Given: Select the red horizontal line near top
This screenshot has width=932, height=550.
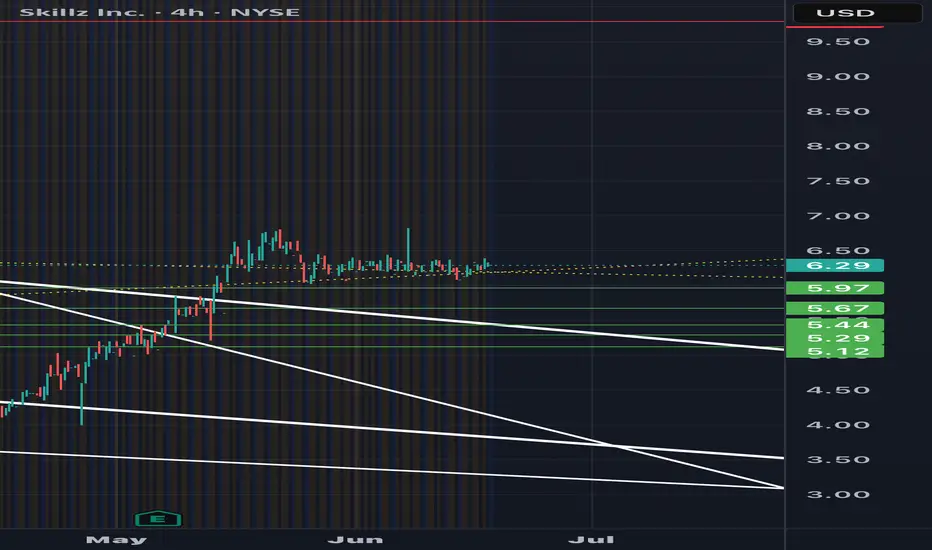Looking at the screenshot, I should [392, 21].
